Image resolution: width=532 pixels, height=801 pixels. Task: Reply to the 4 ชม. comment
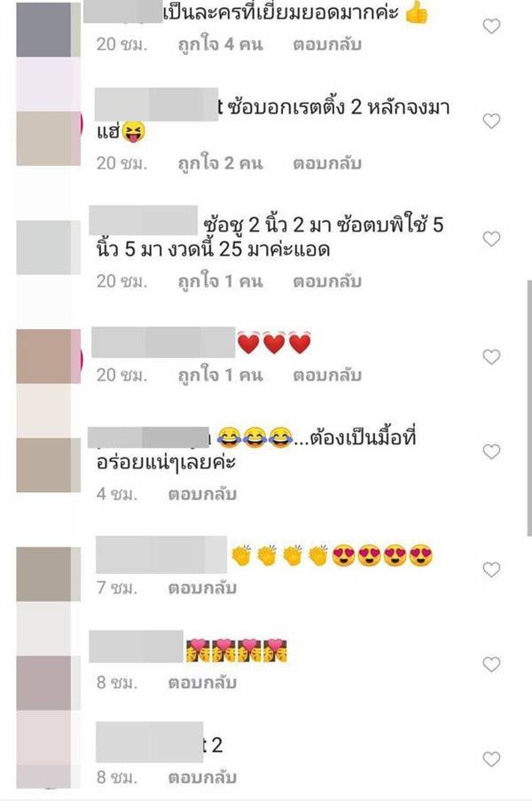(x=202, y=494)
